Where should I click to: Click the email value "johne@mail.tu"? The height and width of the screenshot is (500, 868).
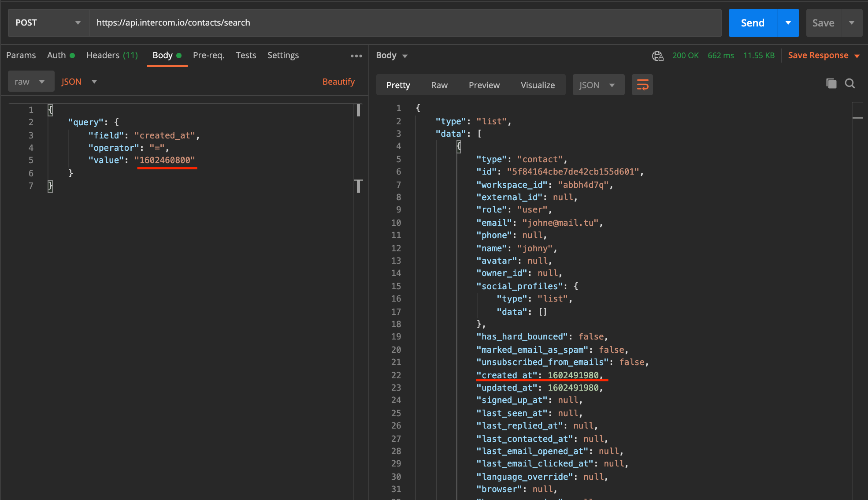(x=560, y=223)
